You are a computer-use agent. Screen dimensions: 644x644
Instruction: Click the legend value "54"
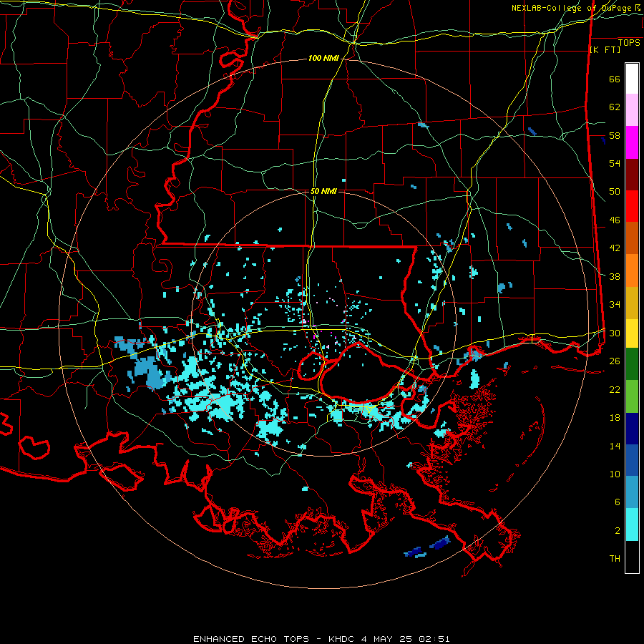pos(615,163)
